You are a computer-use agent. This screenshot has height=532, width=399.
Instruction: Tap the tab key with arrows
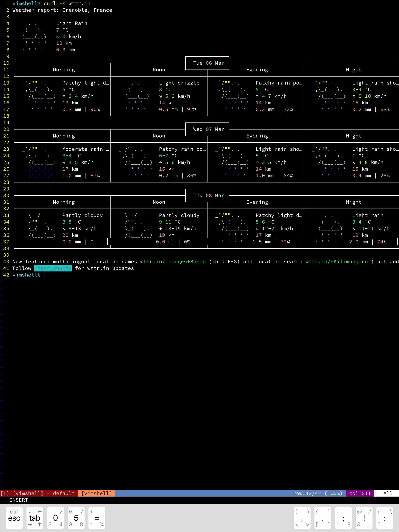coord(35,518)
